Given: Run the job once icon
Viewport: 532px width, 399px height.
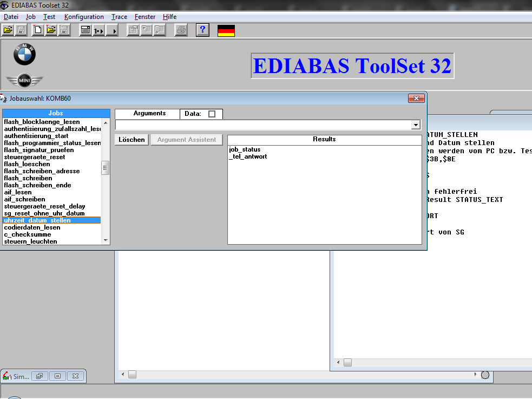Looking at the screenshot, I should click(x=98, y=30).
